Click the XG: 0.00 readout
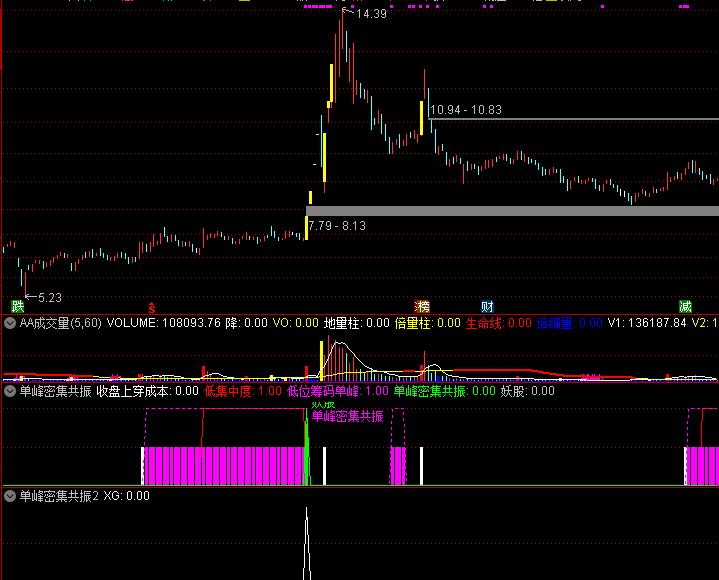719x580 pixels. (x=127, y=496)
